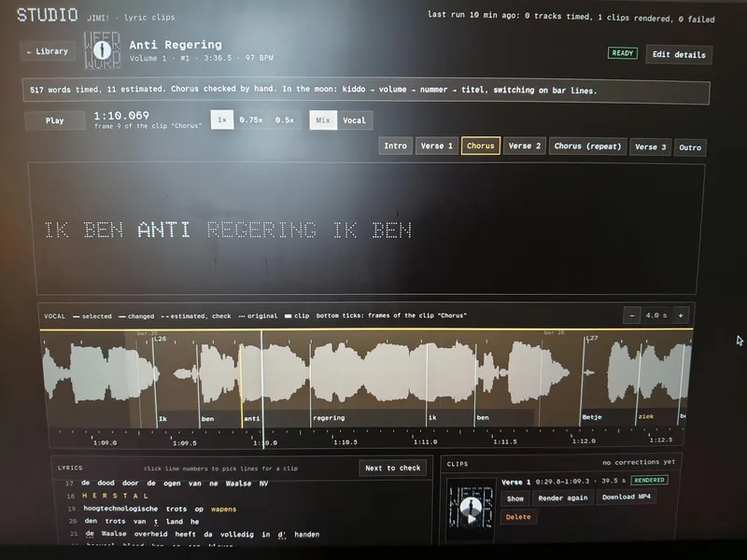Screen dimensions: 747x560
Task: Click the word 'ANTI' in the lyric preview
Action: click(x=164, y=230)
